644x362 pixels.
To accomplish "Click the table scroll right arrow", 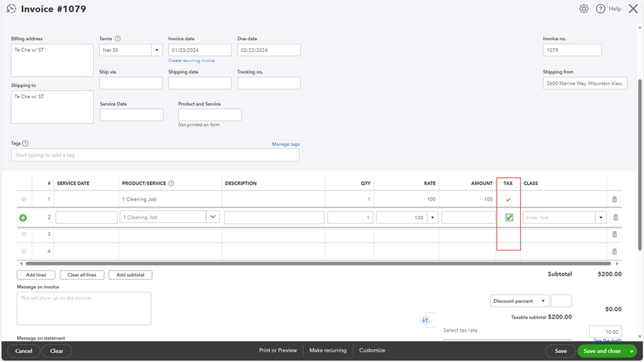I will point(617,263).
